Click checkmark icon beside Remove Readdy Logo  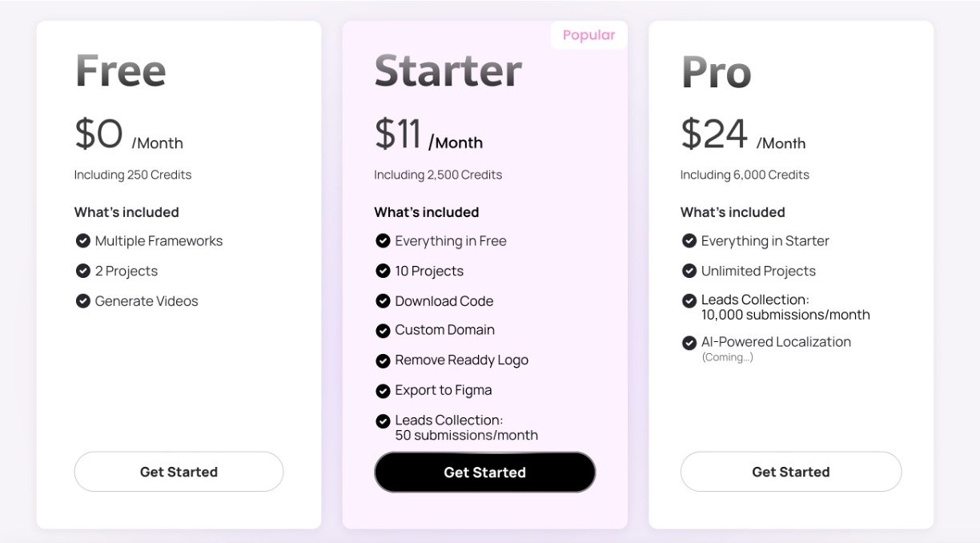[x=383, y=360]
